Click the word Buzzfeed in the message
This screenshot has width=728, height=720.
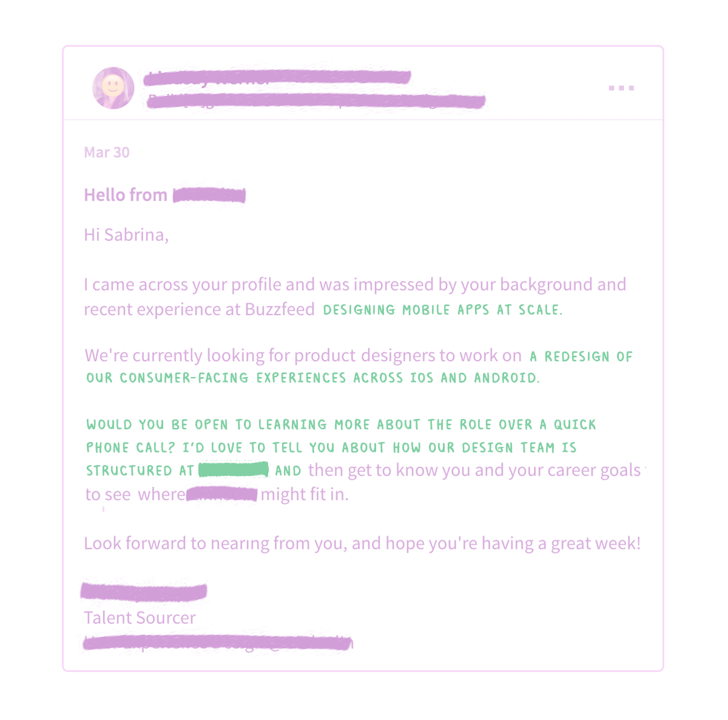point(280,310)
